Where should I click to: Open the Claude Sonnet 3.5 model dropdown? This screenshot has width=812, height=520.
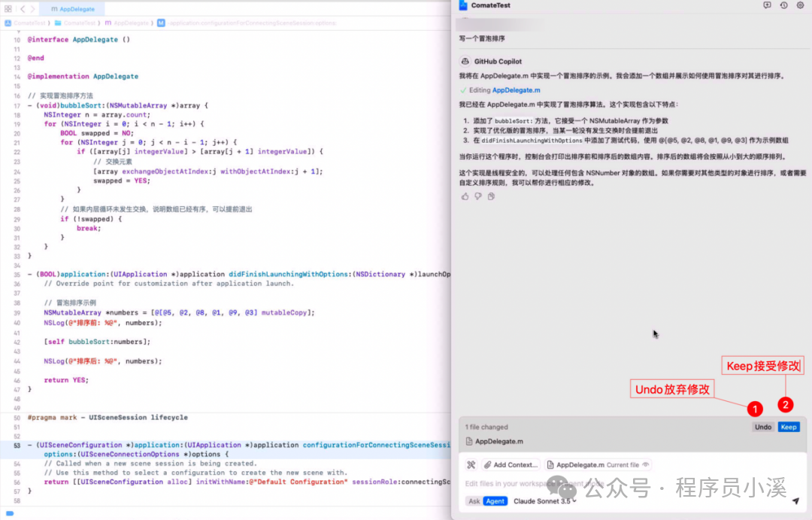(x=545, y=501)
